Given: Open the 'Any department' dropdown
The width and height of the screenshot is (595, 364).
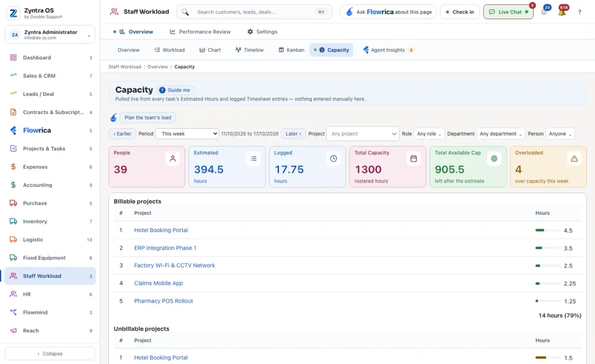Looking at the screenshot, I should click(501, 134).
